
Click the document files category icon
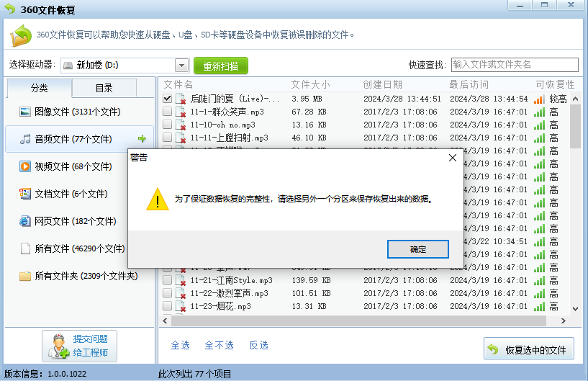coord(25,194)
